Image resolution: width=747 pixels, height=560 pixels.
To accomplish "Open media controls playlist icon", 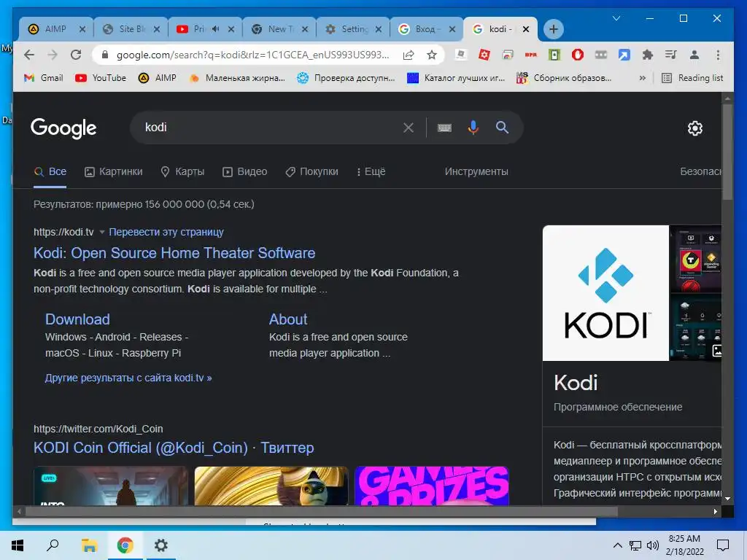I will click(671, 55).
